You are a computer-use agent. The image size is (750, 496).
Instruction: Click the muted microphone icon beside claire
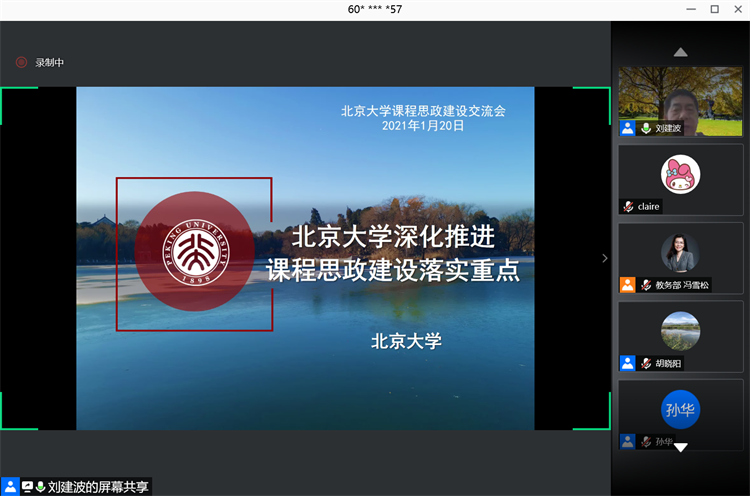point(629,207)
